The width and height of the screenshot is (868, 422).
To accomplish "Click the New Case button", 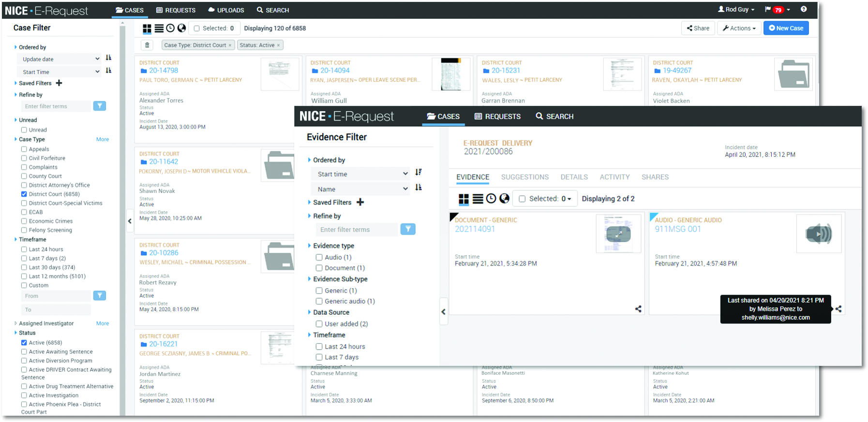I will click(786, 29).
